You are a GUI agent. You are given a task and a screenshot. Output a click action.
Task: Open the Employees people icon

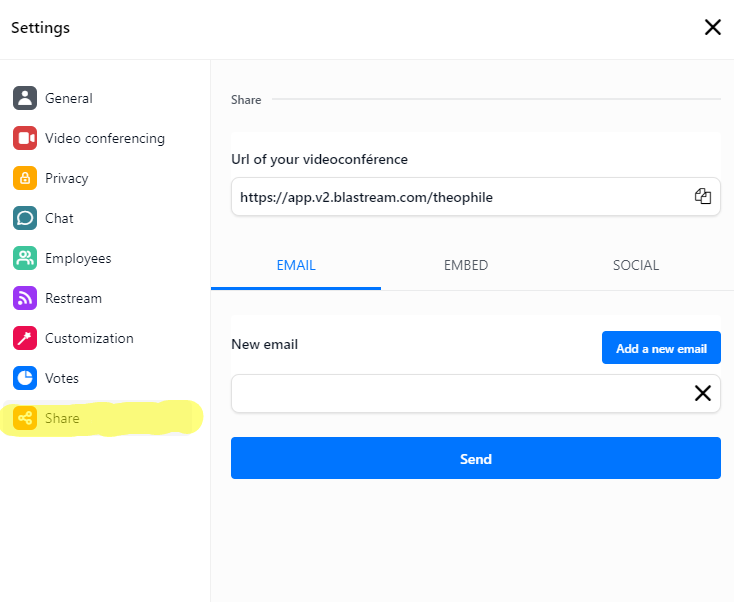[25, 258]
